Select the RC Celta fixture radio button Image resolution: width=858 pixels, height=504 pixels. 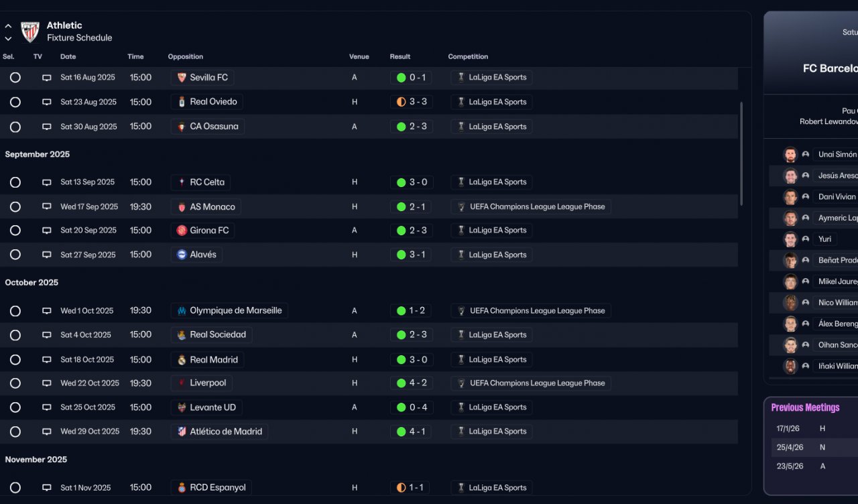point(15,182)
